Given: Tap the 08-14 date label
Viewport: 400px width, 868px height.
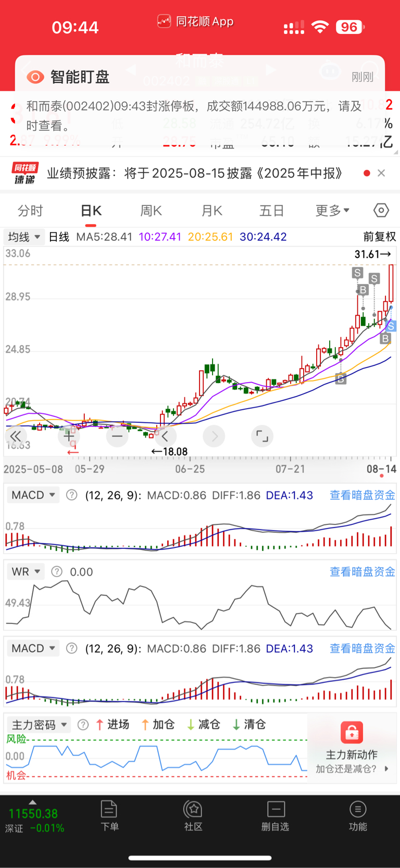Looking at the screenshot, I should point(381,469).
